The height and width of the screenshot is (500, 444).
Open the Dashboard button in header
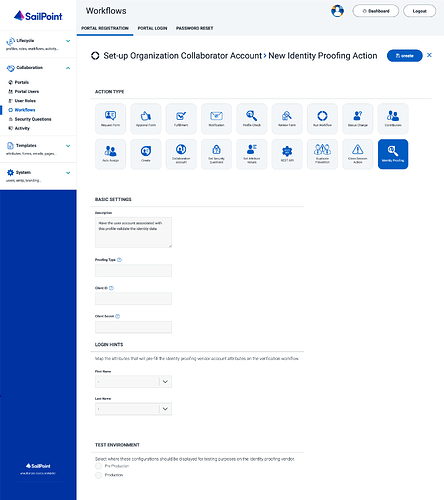click(376, 11)
